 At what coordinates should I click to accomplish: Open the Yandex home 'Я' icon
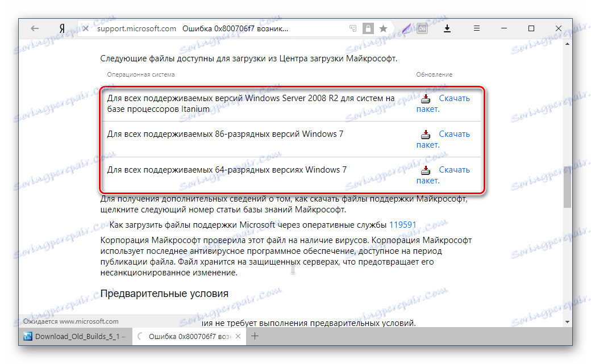click(x=62, y=28)
